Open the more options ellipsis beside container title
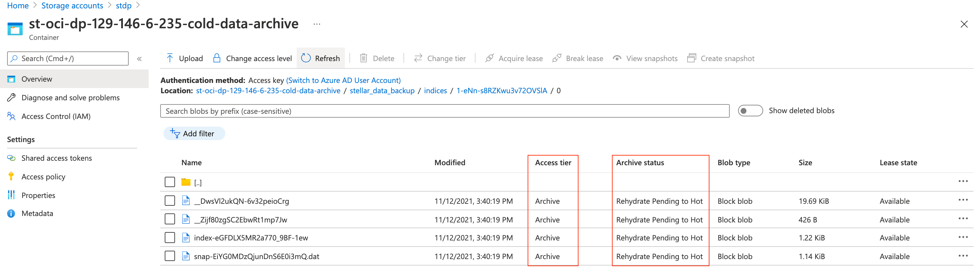This screenshot has width=980, height=270. pyautogui.click(x=317, y=24)
